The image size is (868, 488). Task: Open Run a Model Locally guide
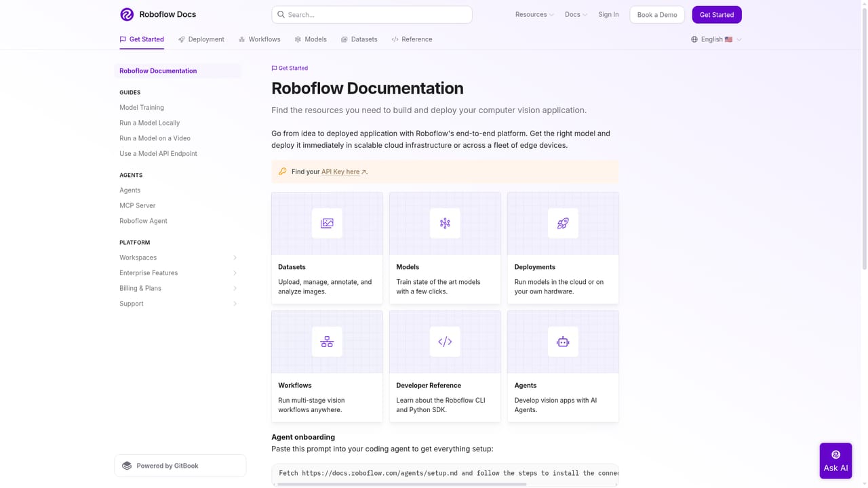point(150,123)
